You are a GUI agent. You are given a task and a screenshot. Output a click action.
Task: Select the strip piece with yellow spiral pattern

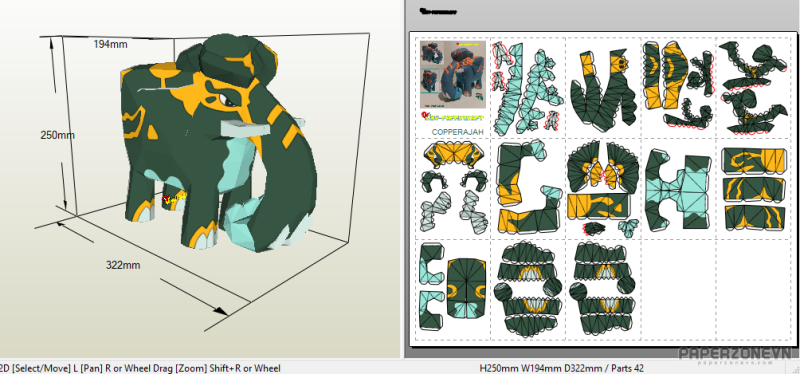(x=754, y=160)
